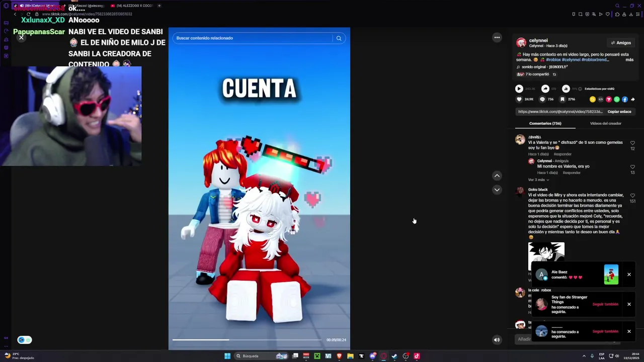The image size is (644, 362).
Task: Click the vidIQ play views icon
Action: click(x=519, y=88)
